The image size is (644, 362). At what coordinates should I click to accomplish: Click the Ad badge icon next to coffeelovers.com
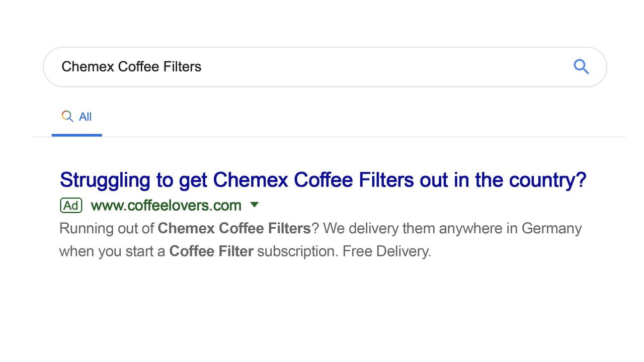pyautogui.click(x=71, y=205)
